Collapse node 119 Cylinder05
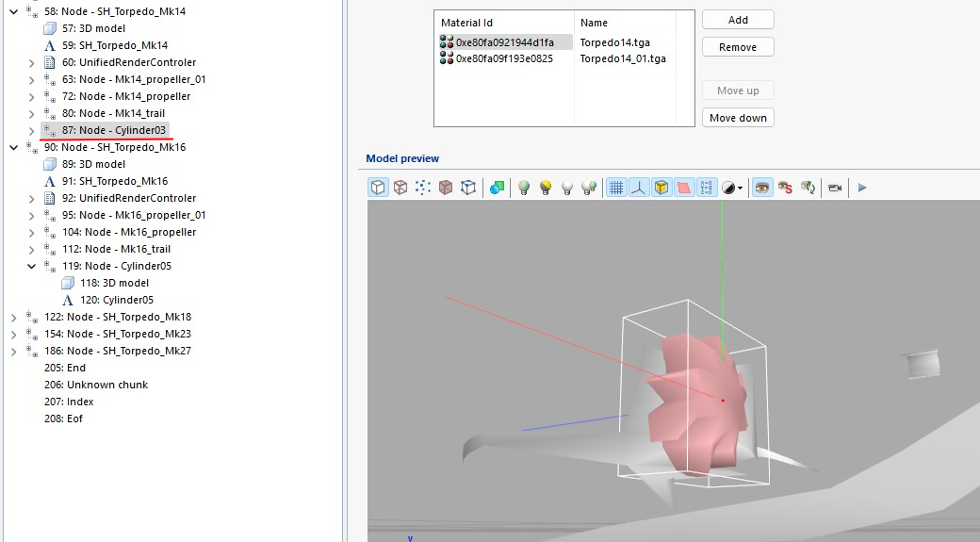This screenshot has width=980, height=542. point(31,266)
